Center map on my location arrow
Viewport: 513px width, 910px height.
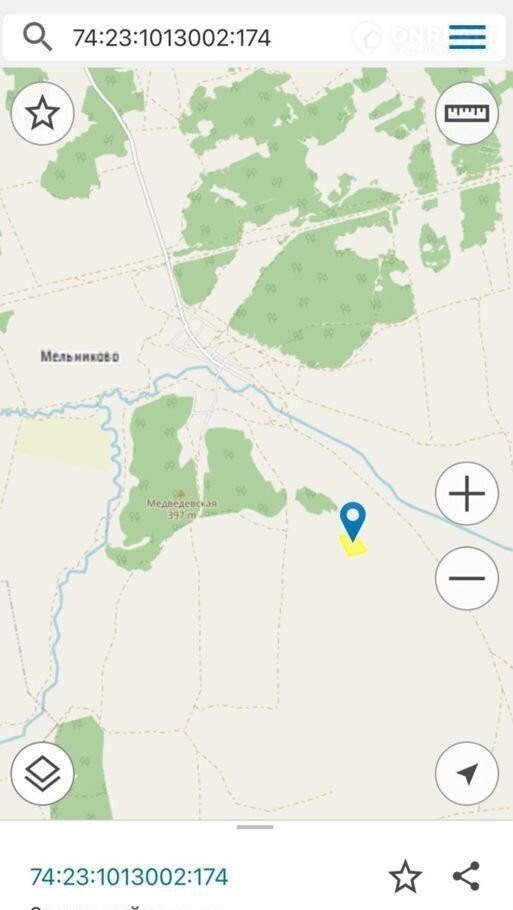point(467,774)
